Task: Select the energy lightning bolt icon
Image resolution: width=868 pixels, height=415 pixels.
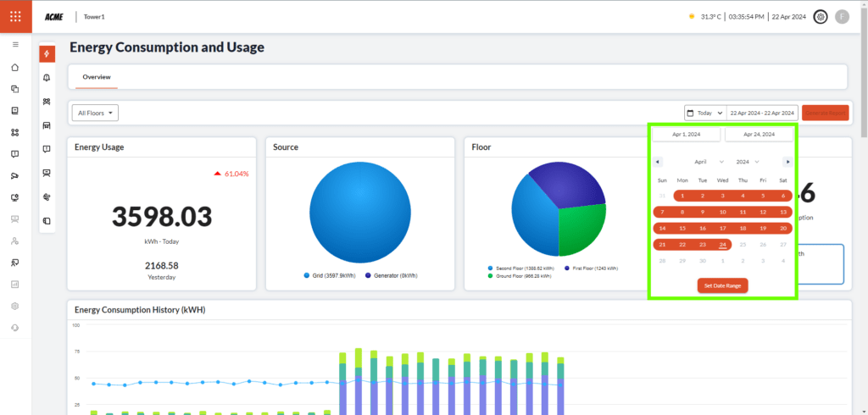Action: [x=47, y=54]
